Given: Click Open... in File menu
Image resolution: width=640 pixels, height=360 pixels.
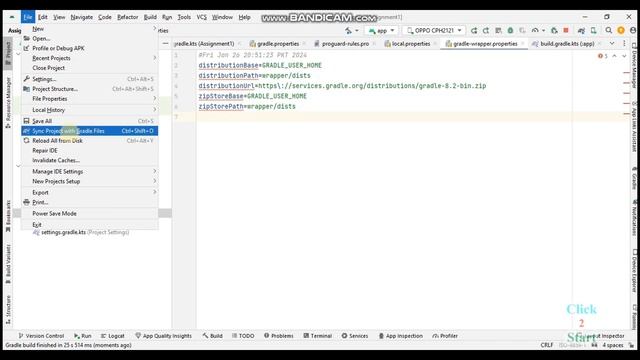Looking at the screenshot, I should coord(89,38).
